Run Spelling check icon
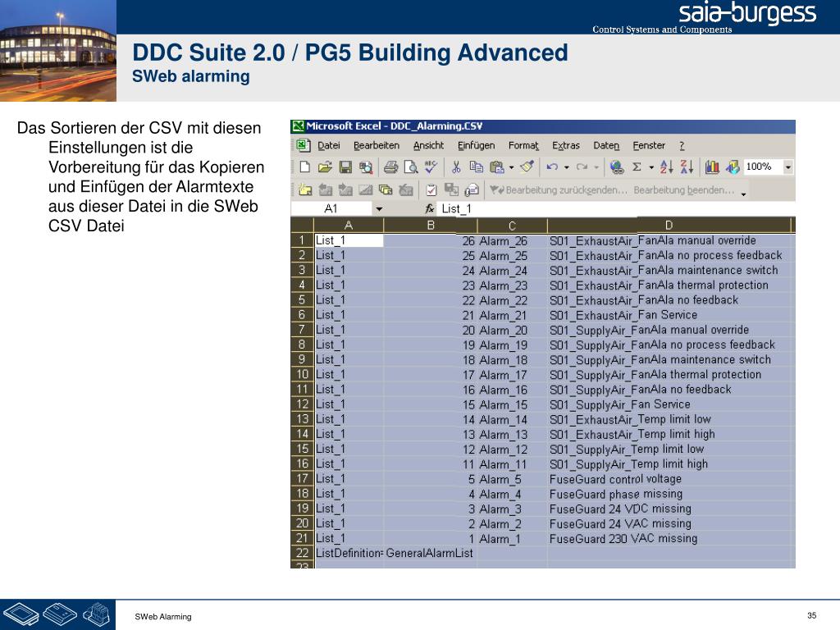The width and height of the screenshot is (840, 630). pos(431,167)
